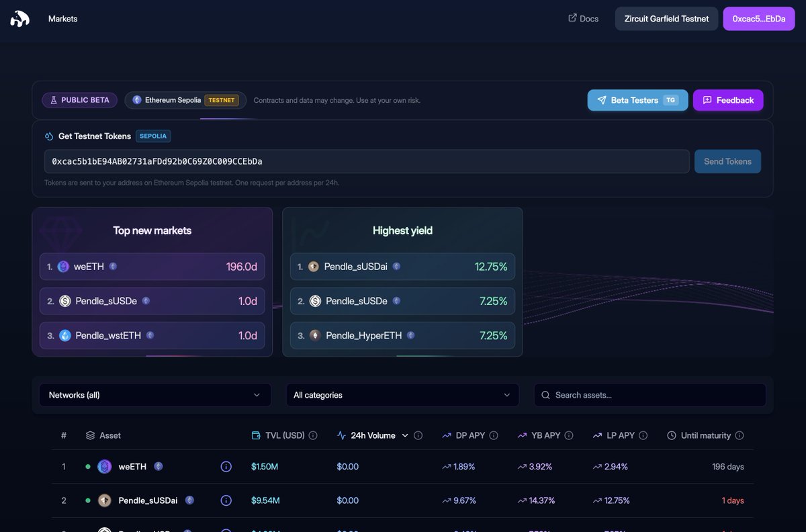Click weETH token icon in table row

[105, 466]
